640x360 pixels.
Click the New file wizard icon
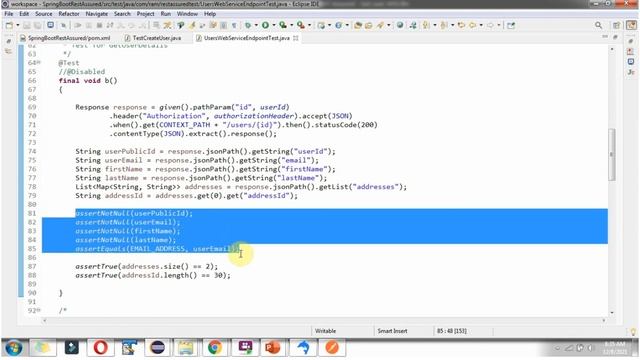click(9, 25)
